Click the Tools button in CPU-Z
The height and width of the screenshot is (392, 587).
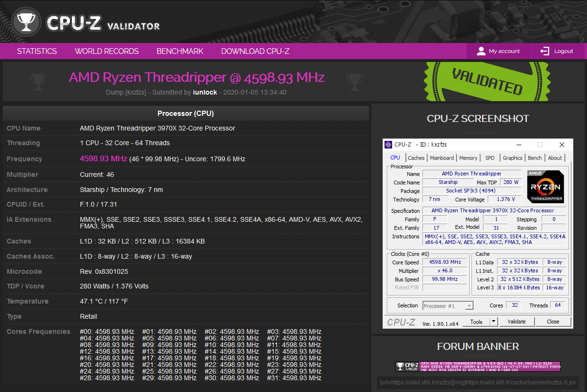[476, 322]
